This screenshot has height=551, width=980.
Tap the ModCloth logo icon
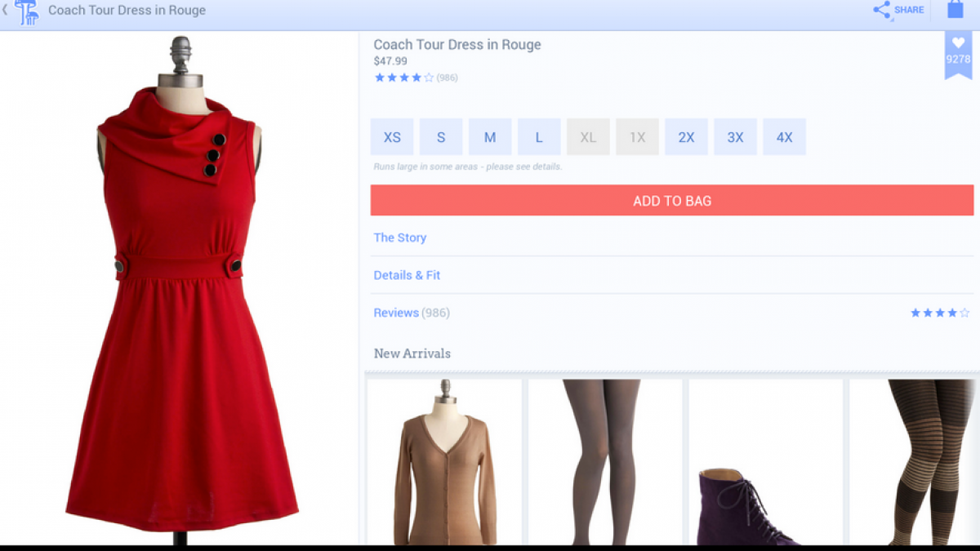(x=27, y=11)
